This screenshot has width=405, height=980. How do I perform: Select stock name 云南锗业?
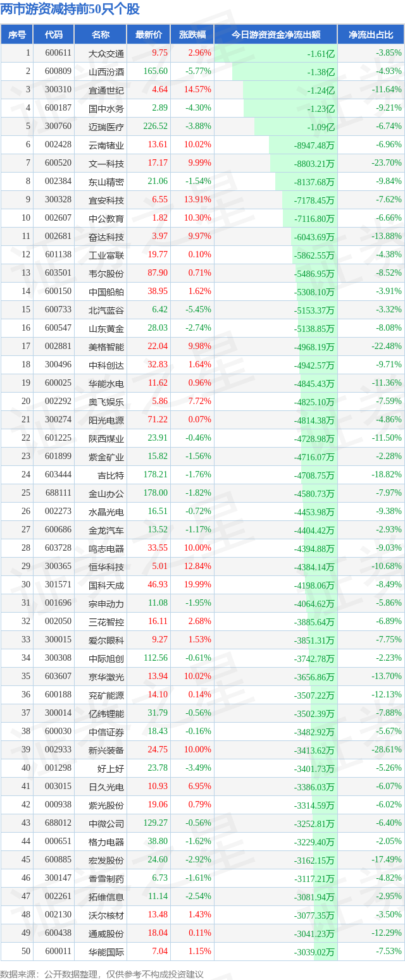[106, 145]
